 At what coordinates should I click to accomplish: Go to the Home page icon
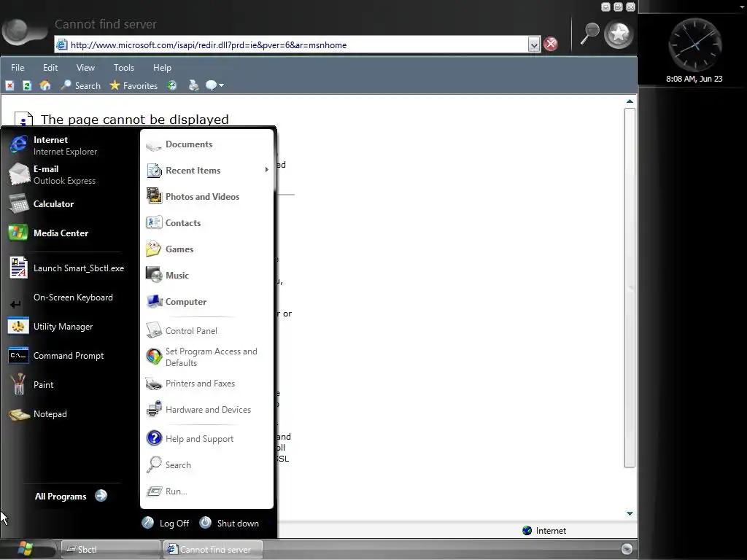point(44,86)
